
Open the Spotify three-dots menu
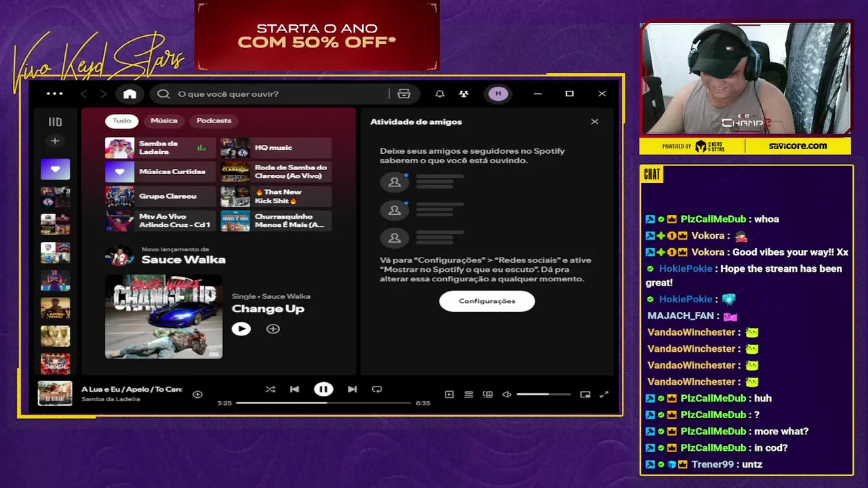(54, 94)
